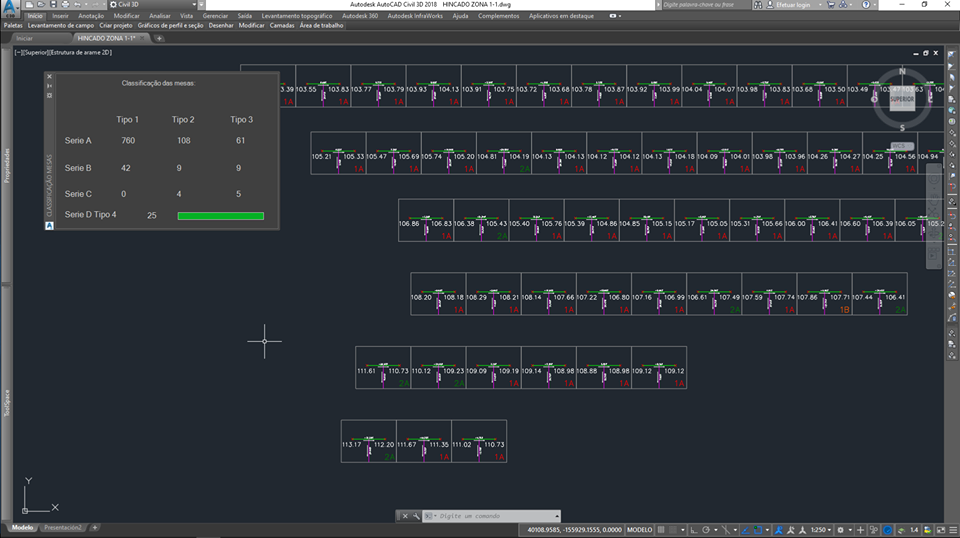Open the polar tracking angle dropdown arrow

[x=716, y=530]
